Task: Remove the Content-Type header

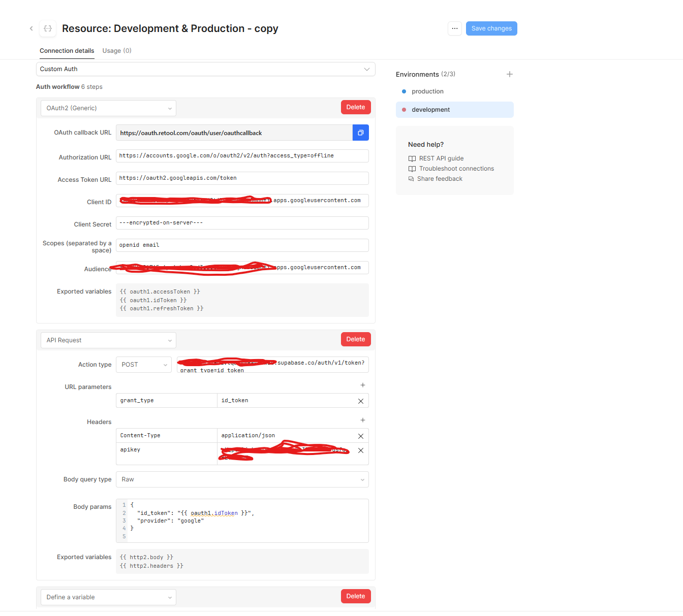Action: pyautogui.click(x=360, y=436)
